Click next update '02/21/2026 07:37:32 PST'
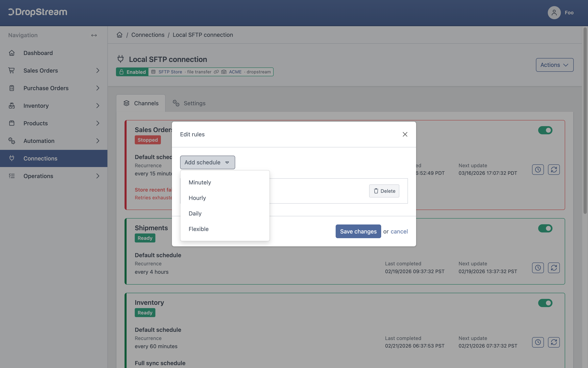Viewport: 588px width, 368px height. tap(488, 346)
